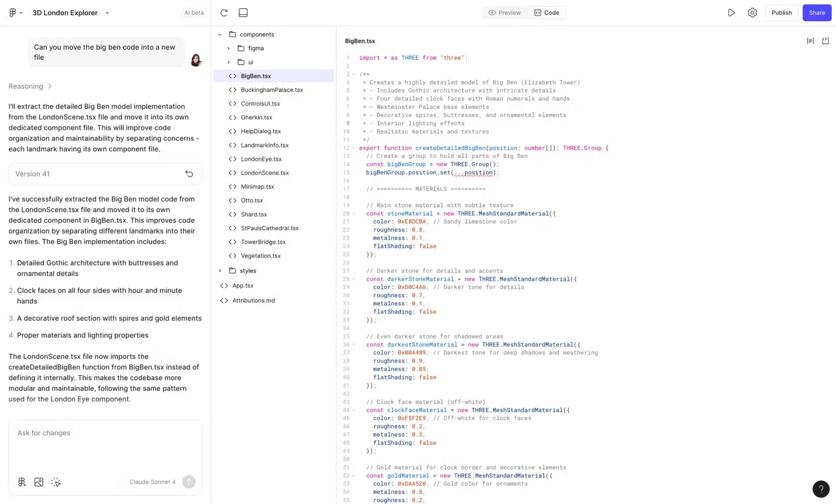The width and height of the screenshot is (836, 504).
Task: Expand the figma folder
Action: click(x=228, y=48)
